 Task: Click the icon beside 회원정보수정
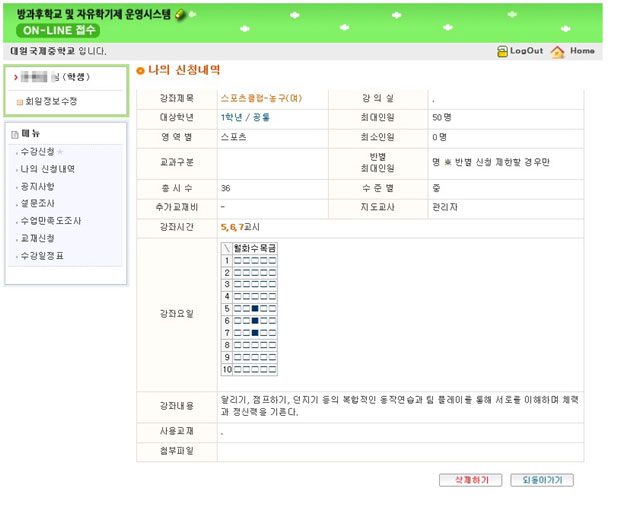pos(18,102)
